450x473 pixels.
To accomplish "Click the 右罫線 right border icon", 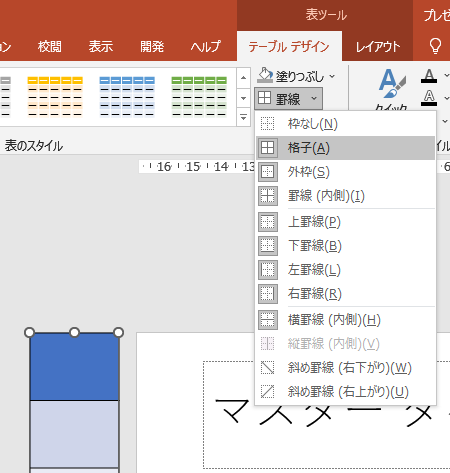I will pyautogui.click(x=268, y=294).
